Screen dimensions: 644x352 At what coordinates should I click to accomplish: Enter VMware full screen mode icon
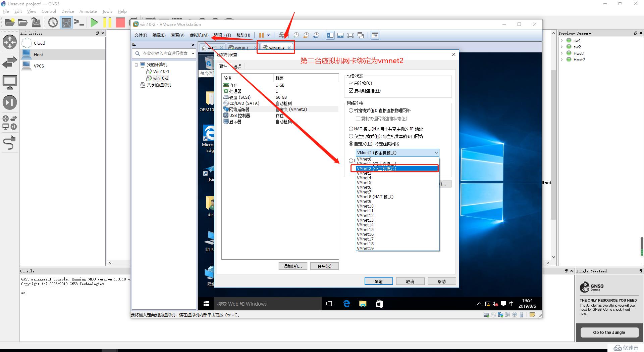click(x=351, y=35)
